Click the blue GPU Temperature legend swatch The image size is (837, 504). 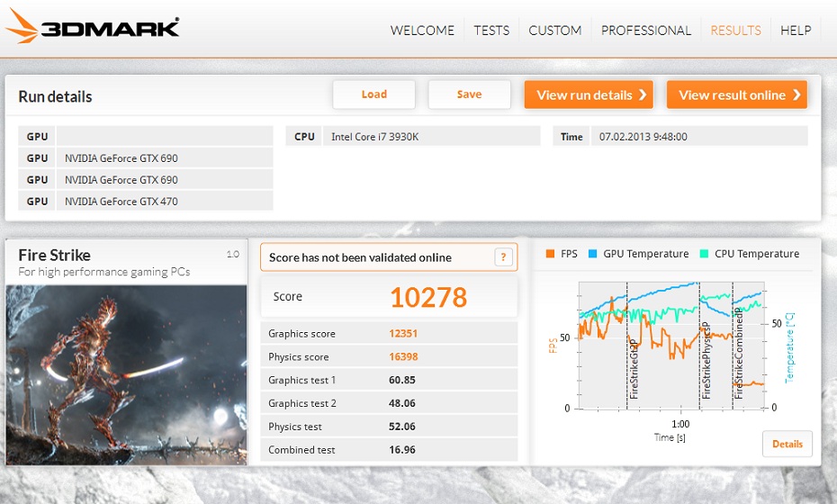pos(593,255)
